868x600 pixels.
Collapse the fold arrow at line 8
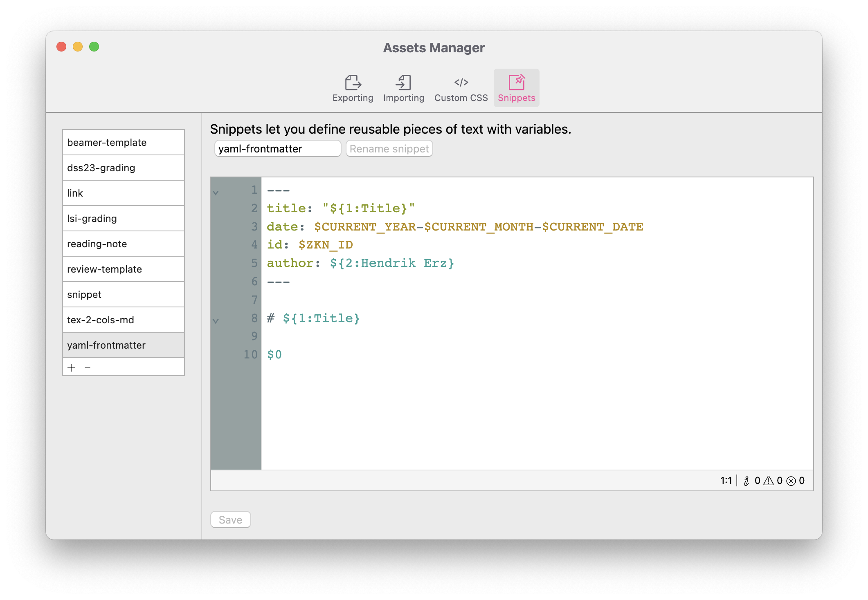coord(216,321)
